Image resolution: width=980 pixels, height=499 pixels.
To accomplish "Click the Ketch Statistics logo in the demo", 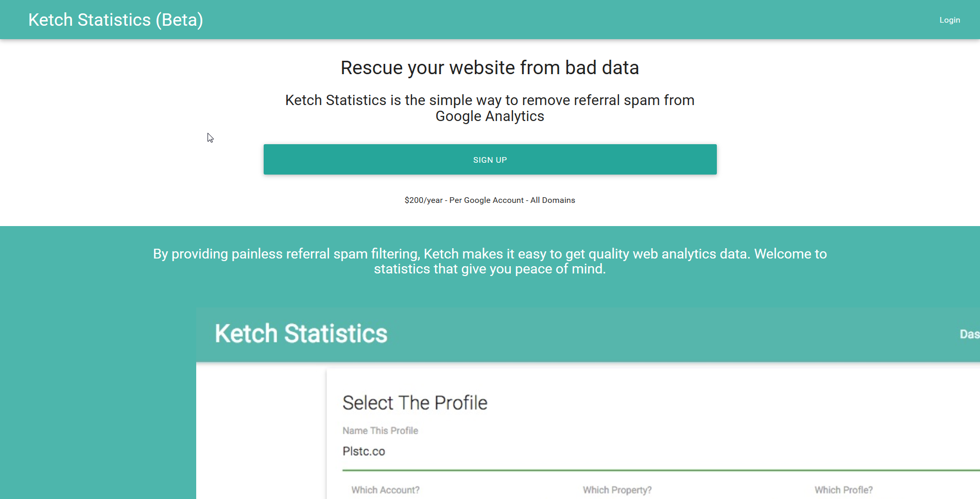I will (x=301, y=334).
